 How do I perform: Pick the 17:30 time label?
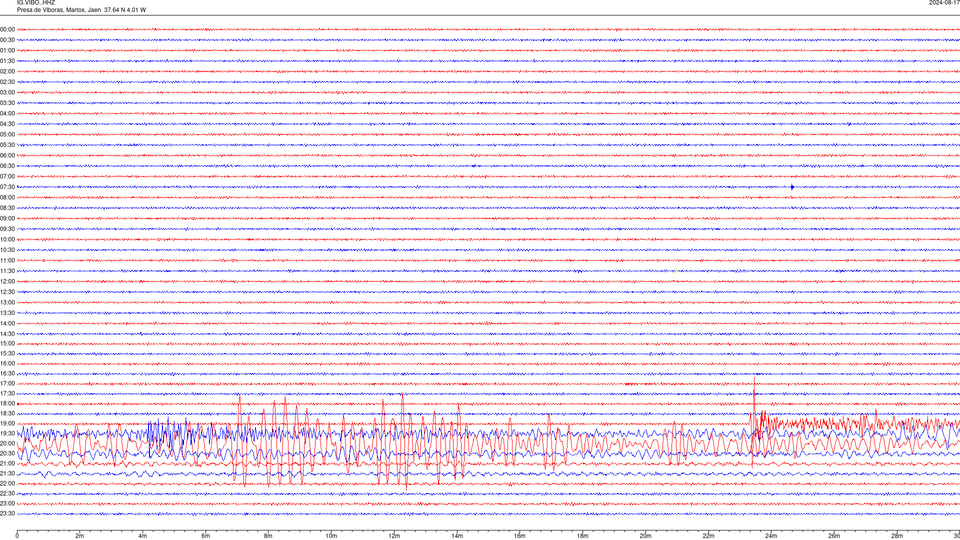coord(7,394)
